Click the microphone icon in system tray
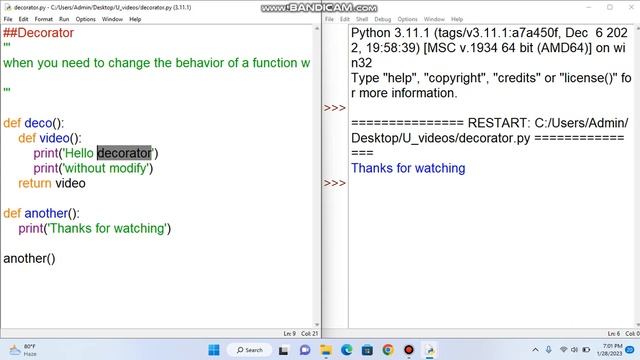The height and width of the screenshot is (360, 640). click(x=549, y=350)
